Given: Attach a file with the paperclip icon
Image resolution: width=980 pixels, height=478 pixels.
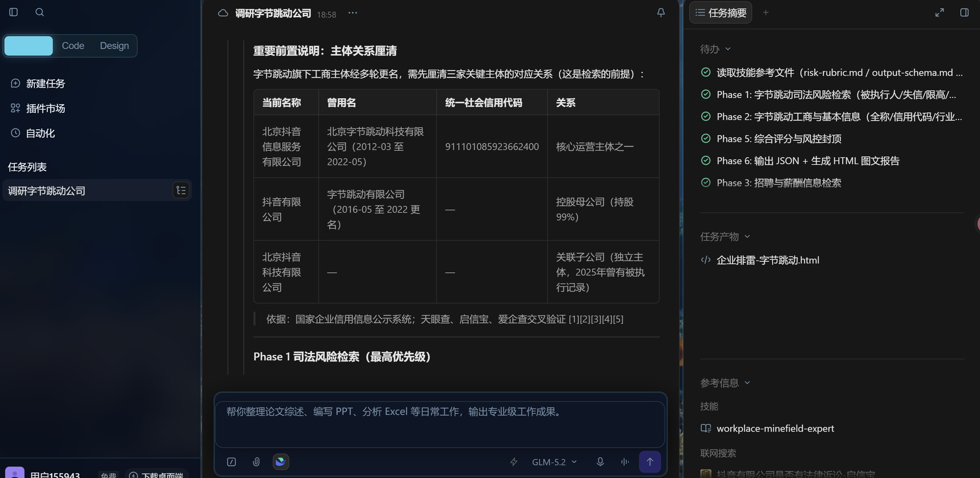Looking at the screenshot, I should [256, 462].
